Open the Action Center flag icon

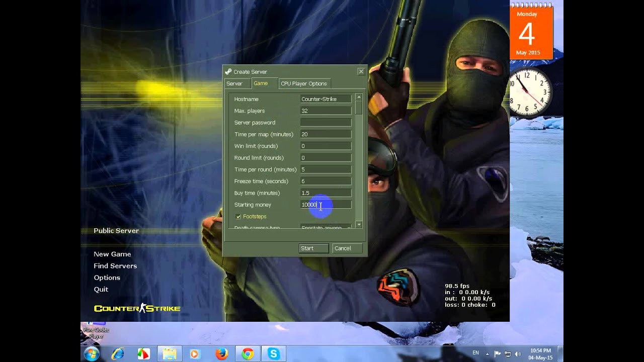(x=498, y=354)
